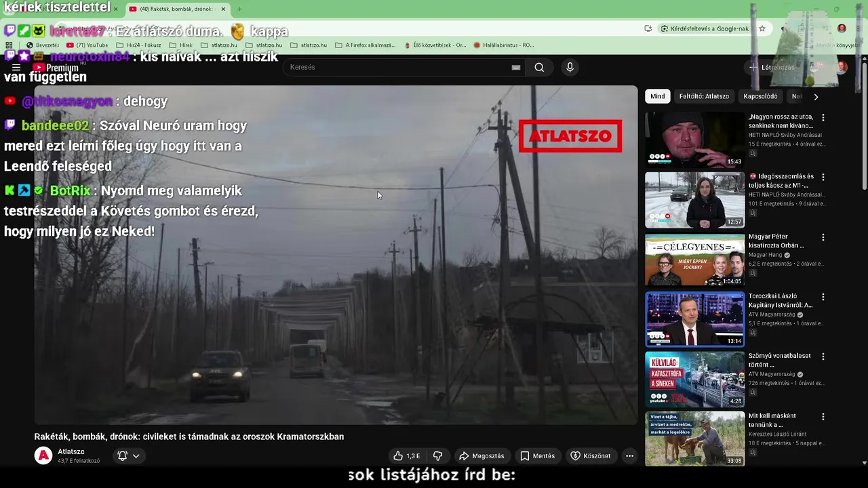Open the (71) YouTube bookmark

coord(87,45)
